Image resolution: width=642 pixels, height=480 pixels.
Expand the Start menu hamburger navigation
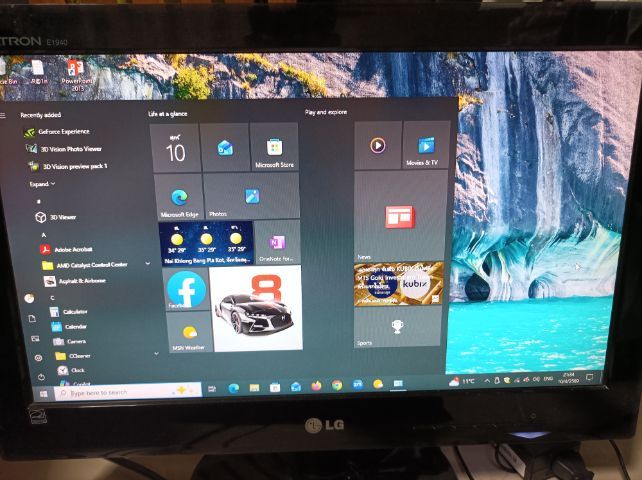tap(3, 115)
